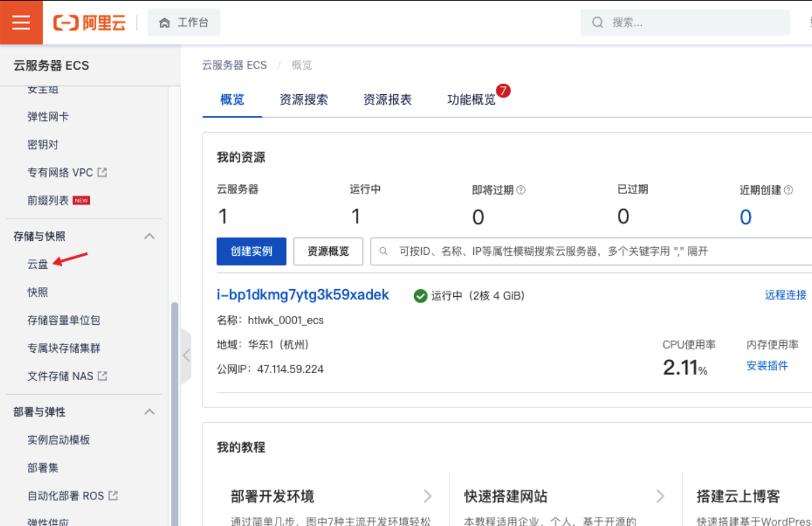Click the external-link icon beside 文件存储 NAS

tap(103, 376)
